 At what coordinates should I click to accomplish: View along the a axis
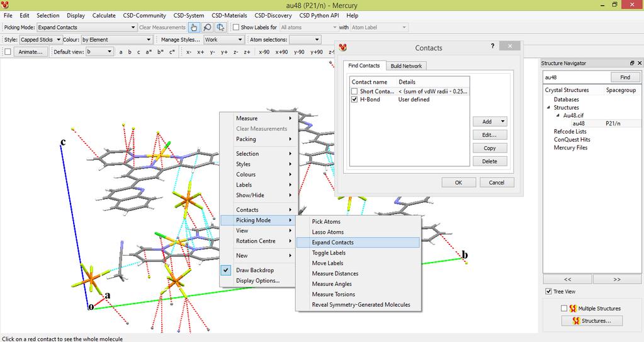point(121,52)
